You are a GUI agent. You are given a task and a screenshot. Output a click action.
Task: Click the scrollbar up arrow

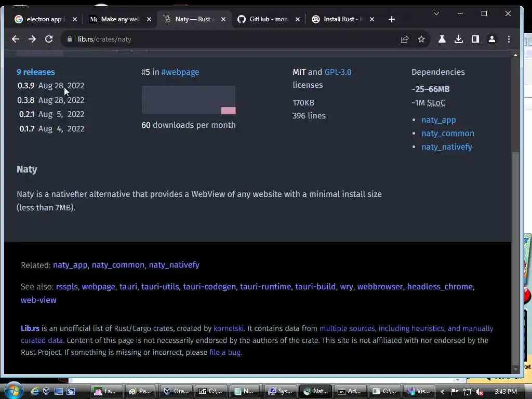click(515, 55)
